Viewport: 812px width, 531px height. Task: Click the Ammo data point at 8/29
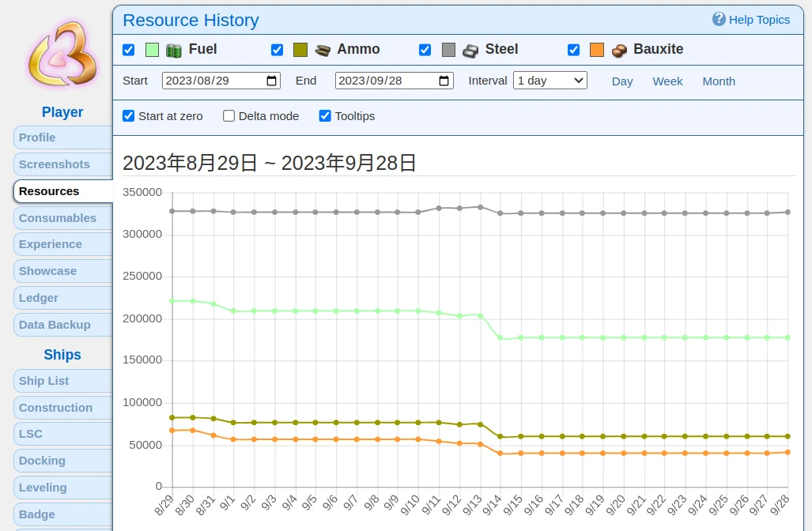[172, 418]
